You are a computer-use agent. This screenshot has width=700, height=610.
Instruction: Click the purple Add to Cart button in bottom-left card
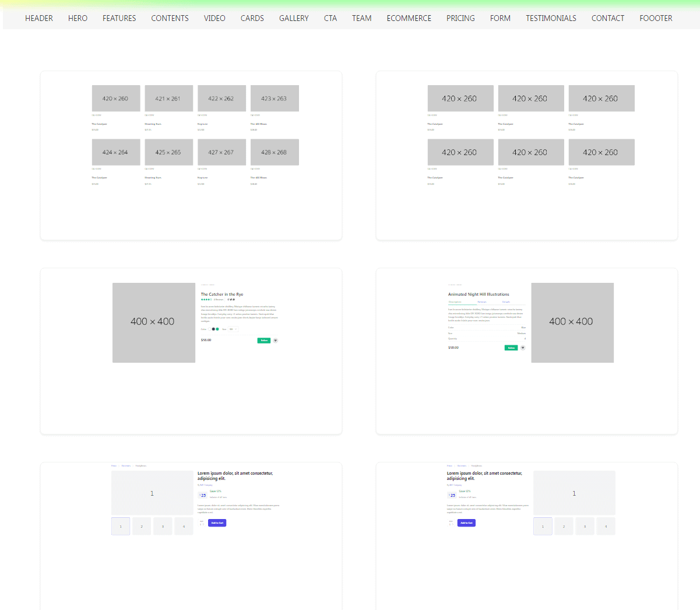click(x=217, y=523)
